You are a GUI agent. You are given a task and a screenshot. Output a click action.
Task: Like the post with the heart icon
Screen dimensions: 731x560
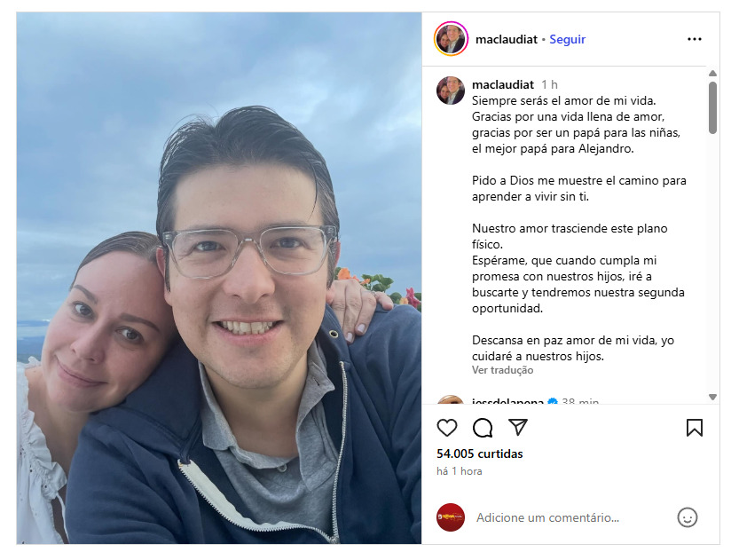tap(446, 428)
